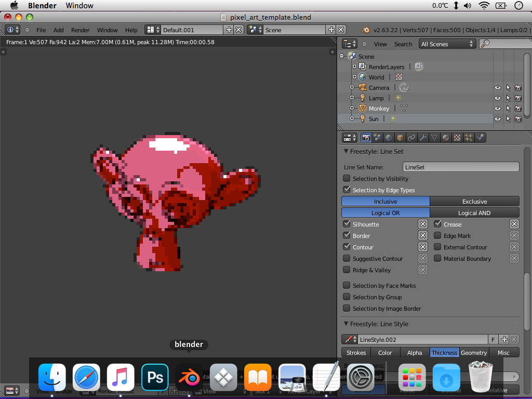Viewport: 532px width, 399px height.
Task: Open the Render menu
Action: (81, 30)
